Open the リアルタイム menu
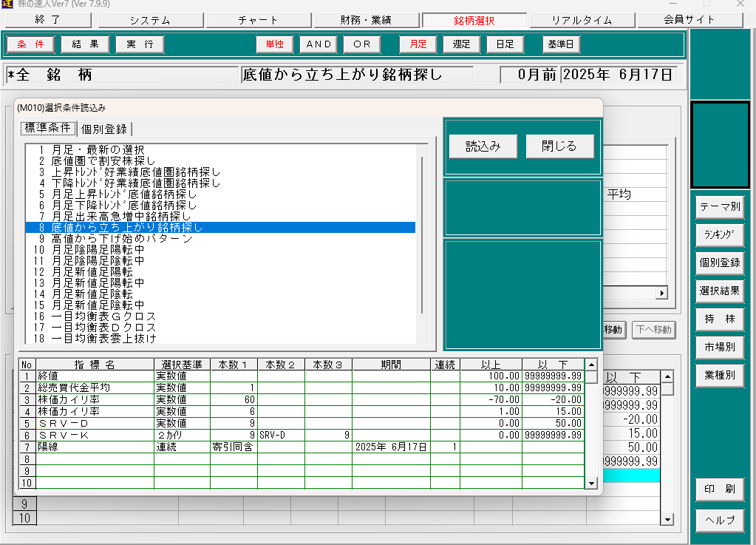The height and width of the screenshot is (545, 756). click(x=582, y=20)
